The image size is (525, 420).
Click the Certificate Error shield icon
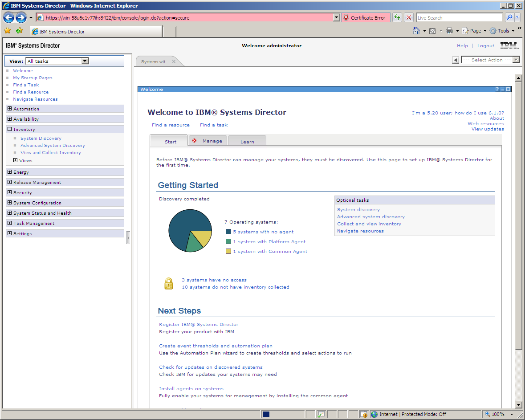point(346,17)
